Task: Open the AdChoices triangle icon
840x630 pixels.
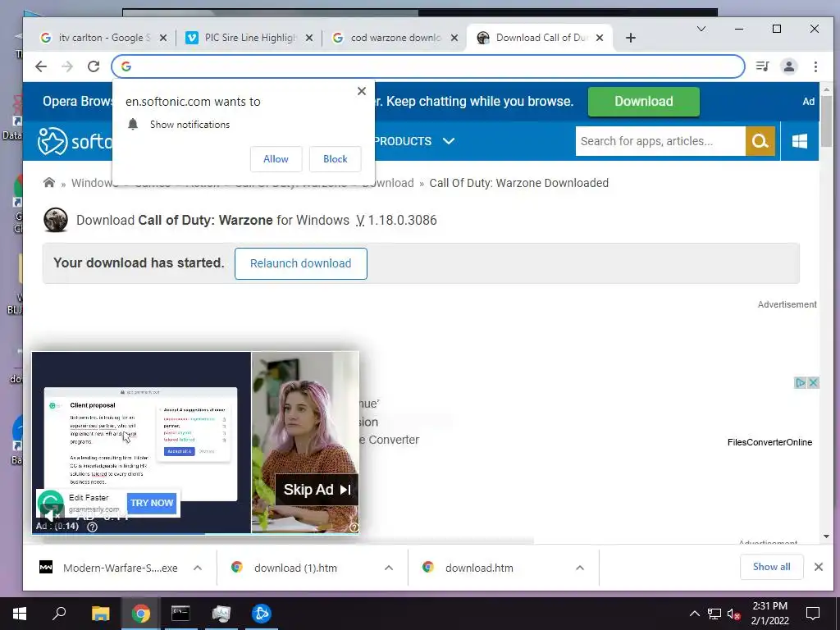Action: [801, 382]
